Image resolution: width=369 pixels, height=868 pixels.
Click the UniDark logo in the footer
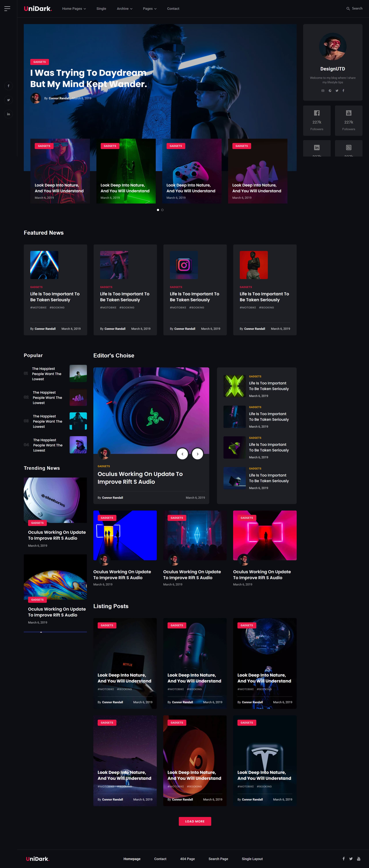[x=38, y=859]
